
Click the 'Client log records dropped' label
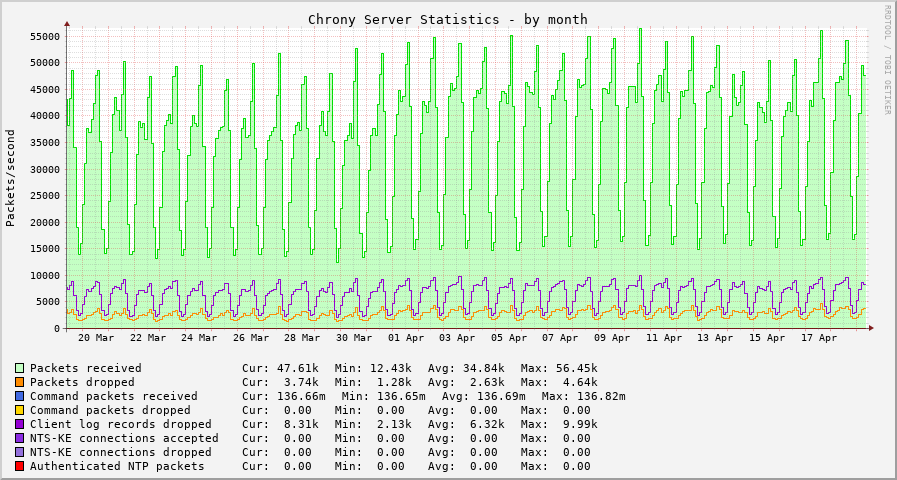pos(121,424)
